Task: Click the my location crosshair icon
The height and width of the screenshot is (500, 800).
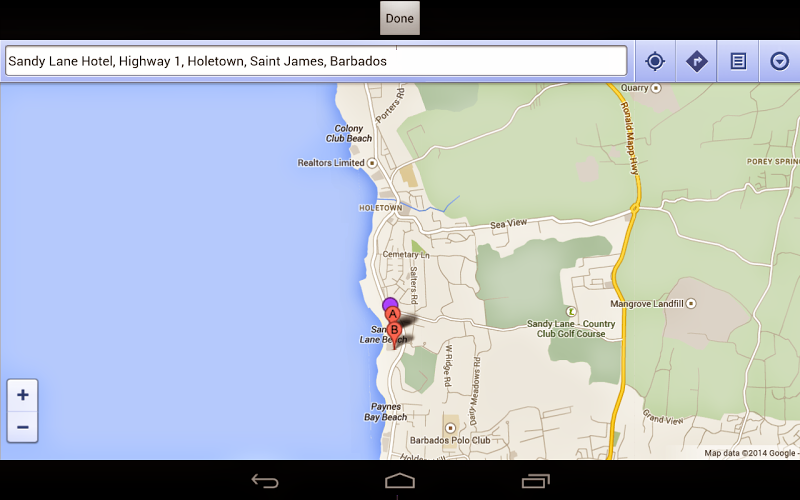Action: pyautogui.click(x=655, y=61)
